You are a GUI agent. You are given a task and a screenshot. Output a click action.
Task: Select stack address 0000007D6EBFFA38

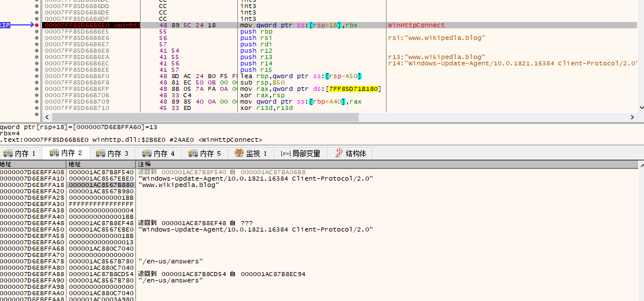[32, 210]
